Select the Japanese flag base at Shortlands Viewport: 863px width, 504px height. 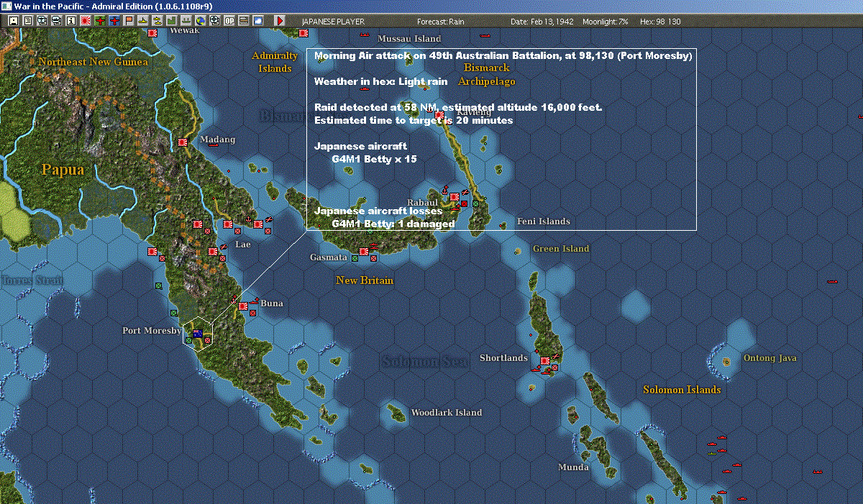coord(545,361)
